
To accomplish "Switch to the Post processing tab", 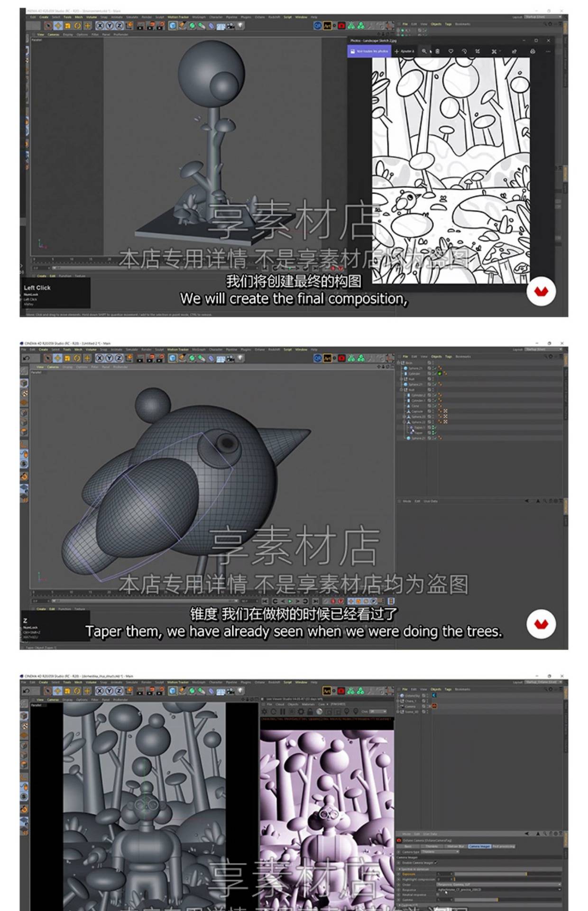I will [x=504, y=846].
